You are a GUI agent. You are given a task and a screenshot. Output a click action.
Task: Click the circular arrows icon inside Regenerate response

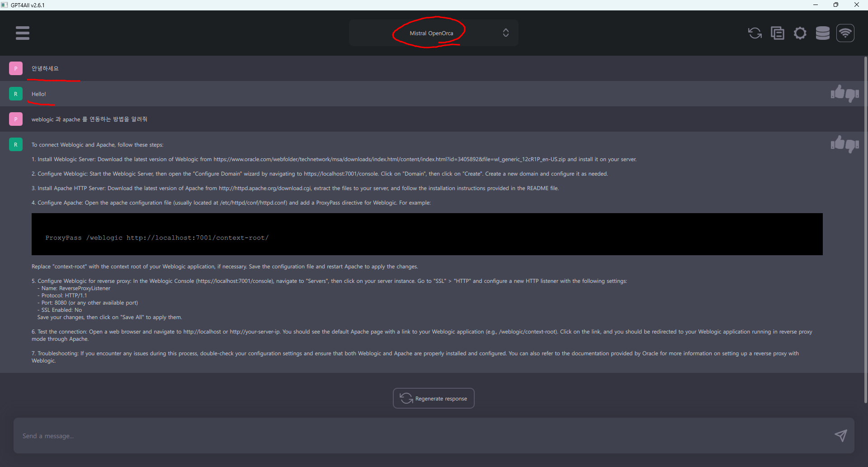click(406, 398)
